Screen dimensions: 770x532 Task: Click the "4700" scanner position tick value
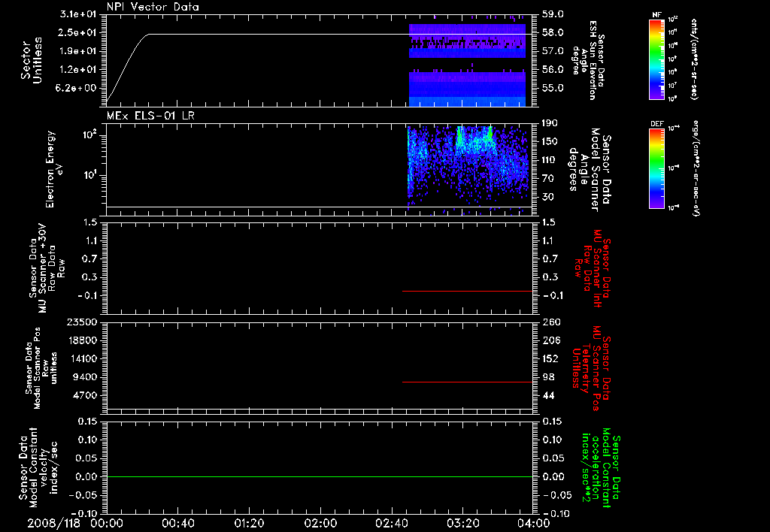(x=84, y=395)
